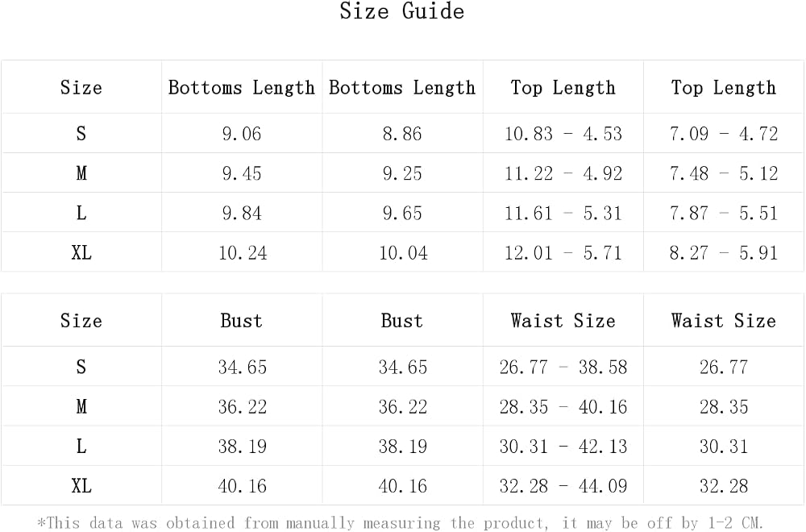Click the 34.65 bust cell for S
This screenshot has height=532, width=806.
[x=243, y=368]
